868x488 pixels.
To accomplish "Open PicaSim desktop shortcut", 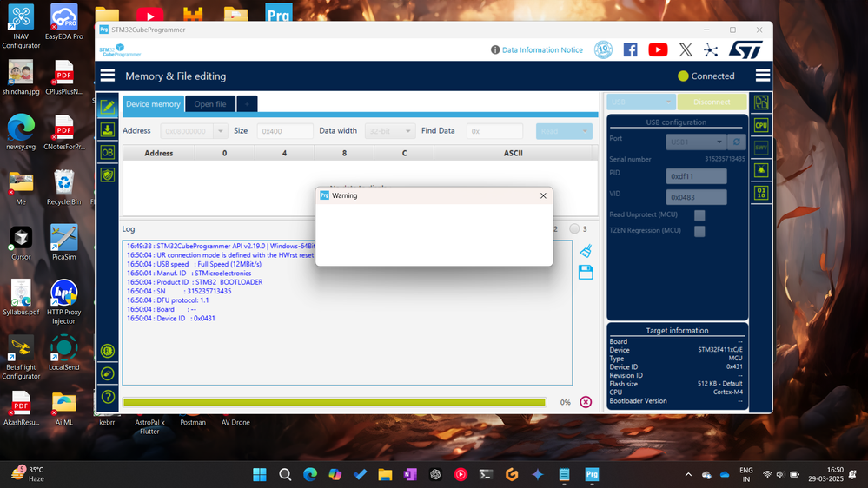I will coord(63,241).
